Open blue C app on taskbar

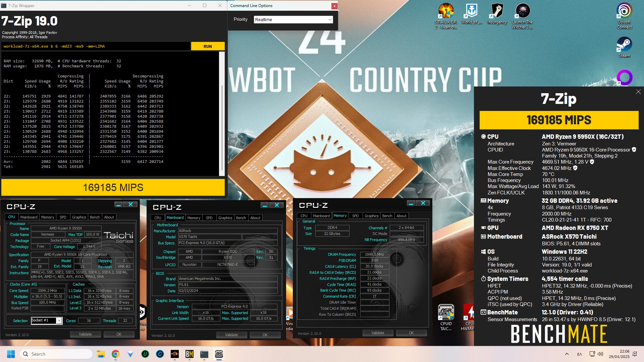coord(160,354)
